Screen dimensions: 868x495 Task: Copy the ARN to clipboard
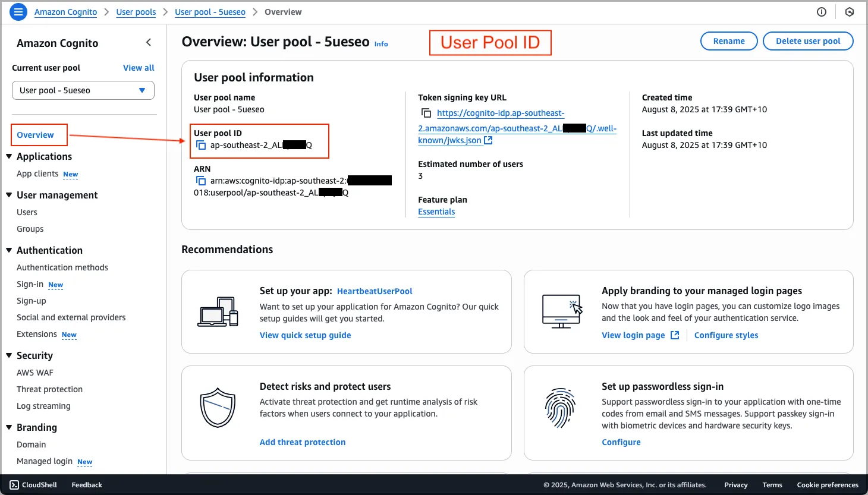pos(201,181)
